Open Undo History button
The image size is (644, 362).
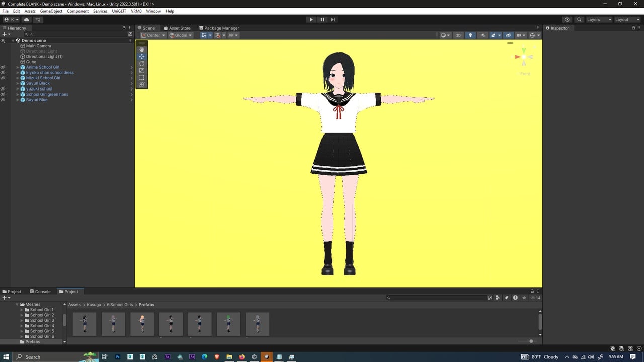567,20
